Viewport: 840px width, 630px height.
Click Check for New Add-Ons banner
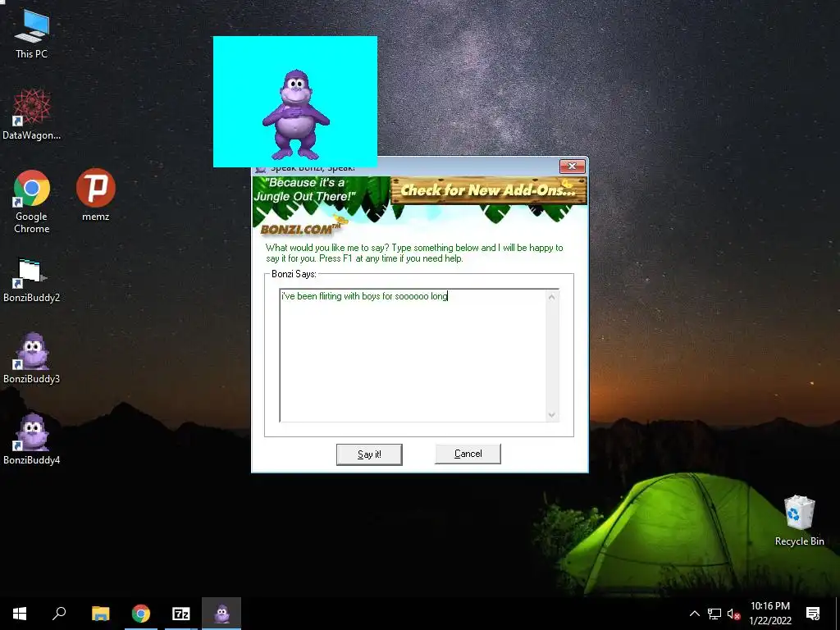[489, 190]
